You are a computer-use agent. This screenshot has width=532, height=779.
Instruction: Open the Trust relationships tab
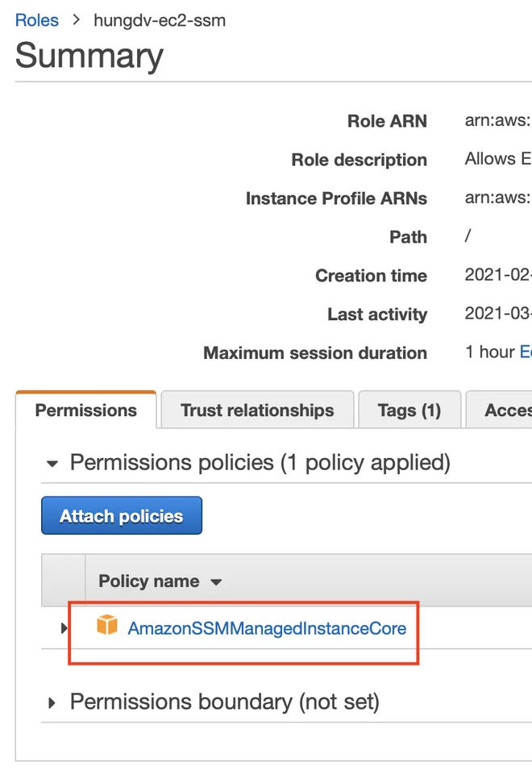257,410
